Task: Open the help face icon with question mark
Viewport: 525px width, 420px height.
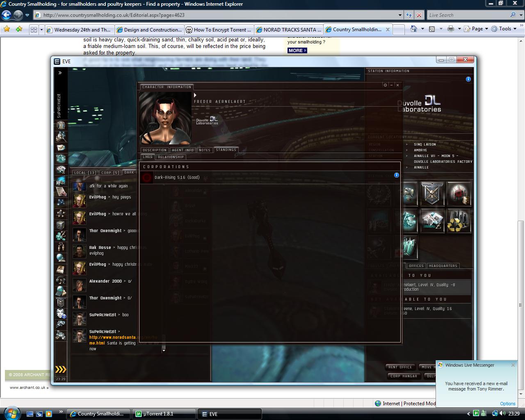Action: (61, 314)
